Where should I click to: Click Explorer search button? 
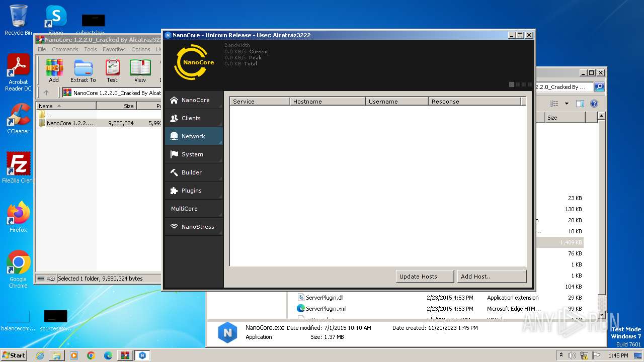599,87
